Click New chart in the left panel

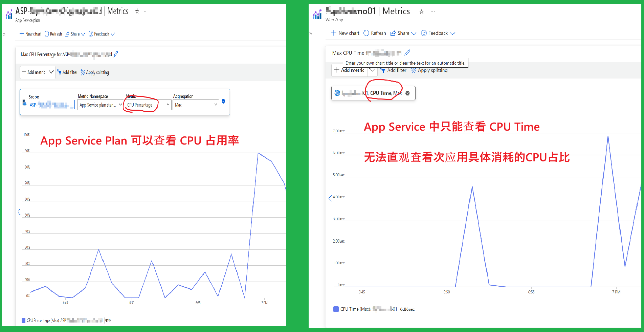[x=30, y=34]
